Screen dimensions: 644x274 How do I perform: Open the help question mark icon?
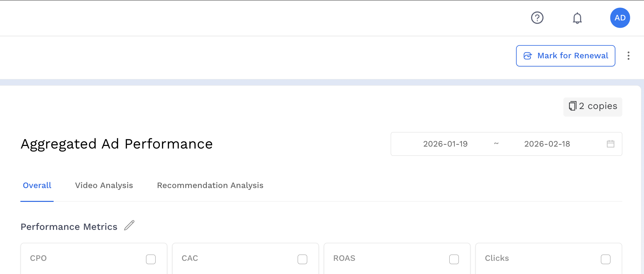point(537,18)
